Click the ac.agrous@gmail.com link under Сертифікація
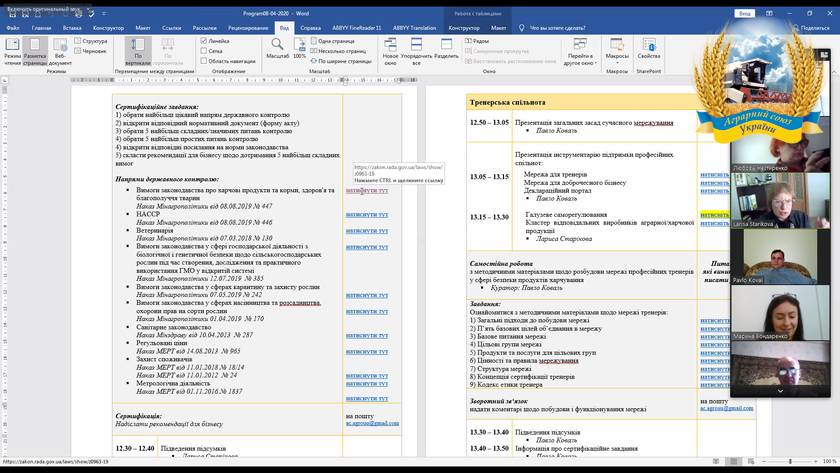This screenshot has width=840, height=473. coord(372,423)
